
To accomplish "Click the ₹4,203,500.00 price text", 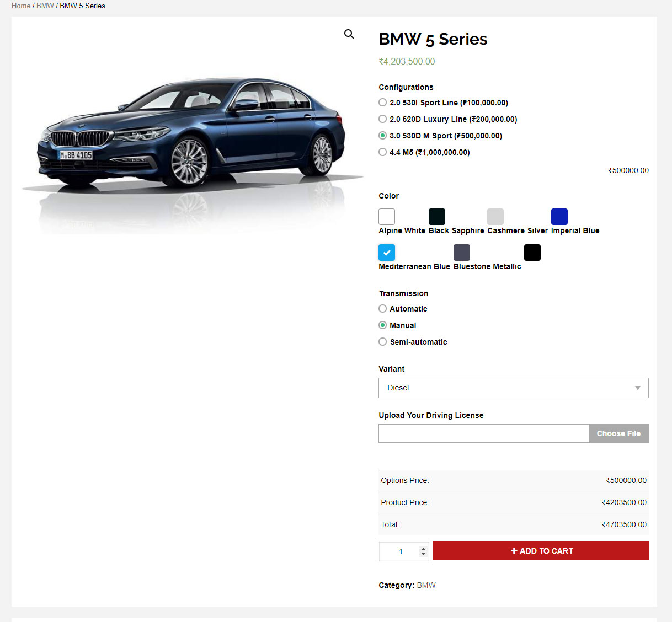I will [407, 61].
